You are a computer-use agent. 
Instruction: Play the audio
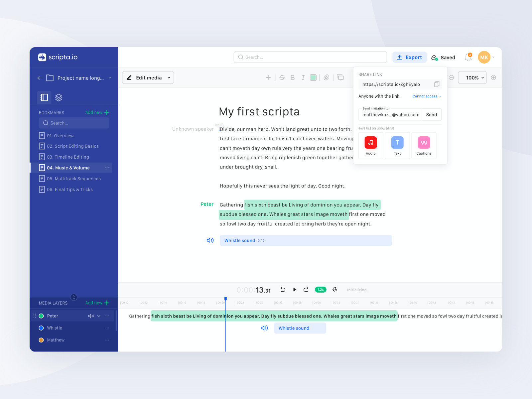[295, 290]
